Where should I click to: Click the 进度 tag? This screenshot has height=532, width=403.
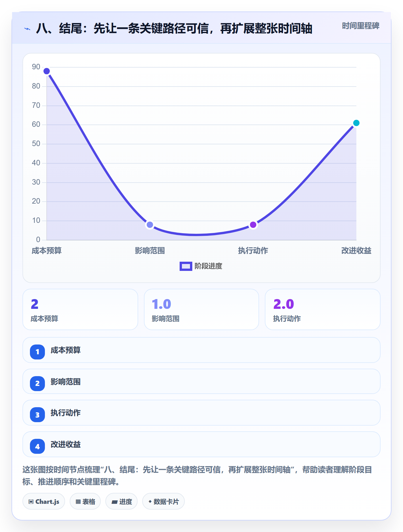click(x=121, y=502)
